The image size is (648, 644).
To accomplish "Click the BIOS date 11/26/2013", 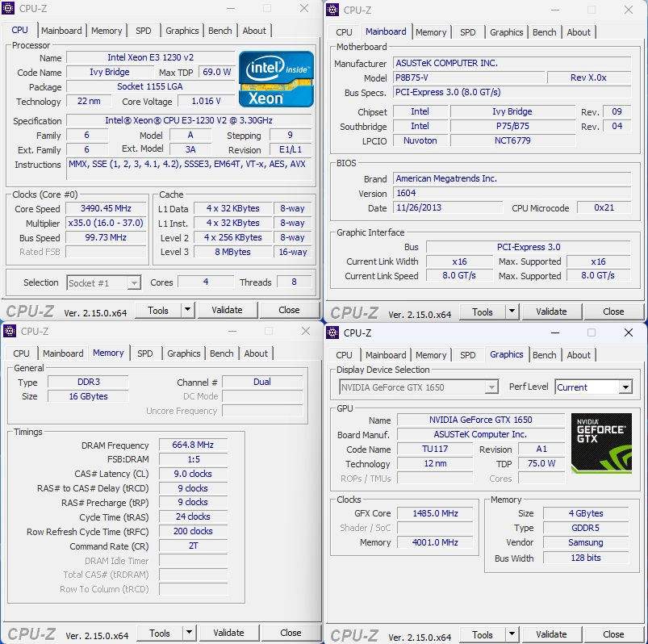I will (x=448, y=207).
